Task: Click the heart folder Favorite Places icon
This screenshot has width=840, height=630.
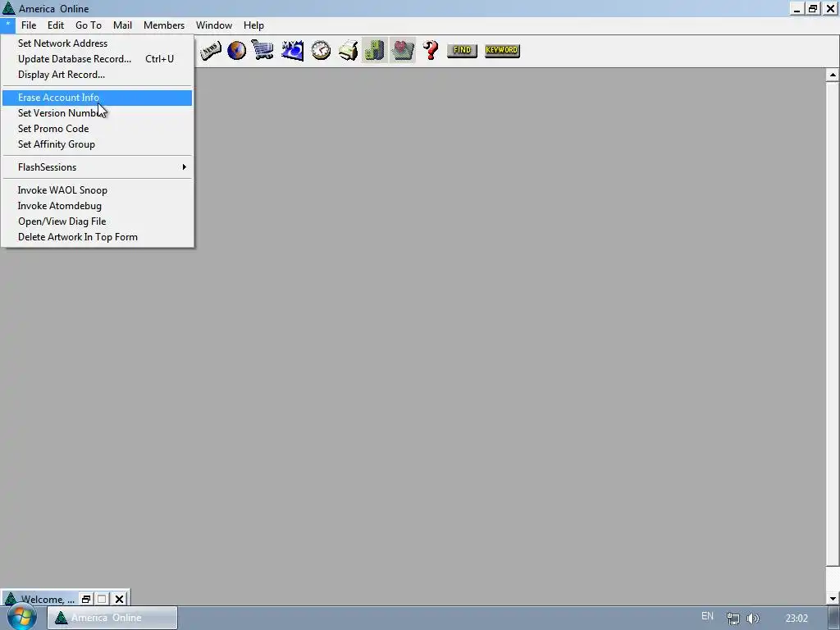Action: [402, 50]
